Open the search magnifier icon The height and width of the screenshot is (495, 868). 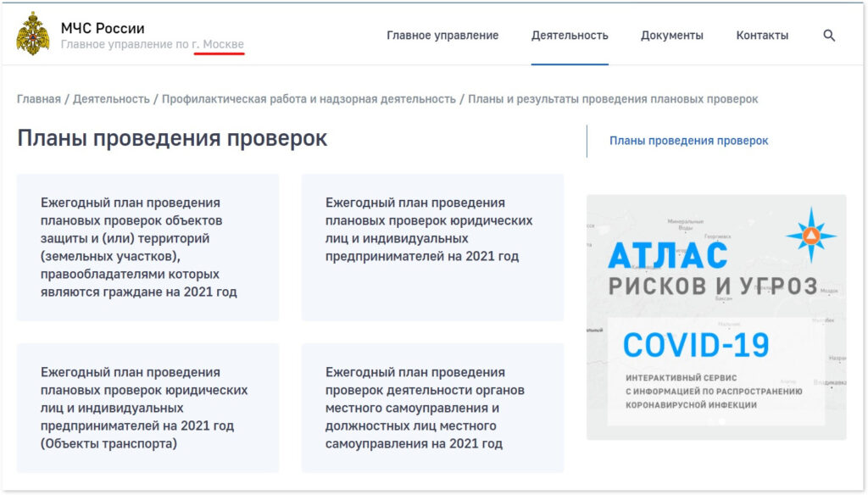pyautogui.click(x=829, y=36)
